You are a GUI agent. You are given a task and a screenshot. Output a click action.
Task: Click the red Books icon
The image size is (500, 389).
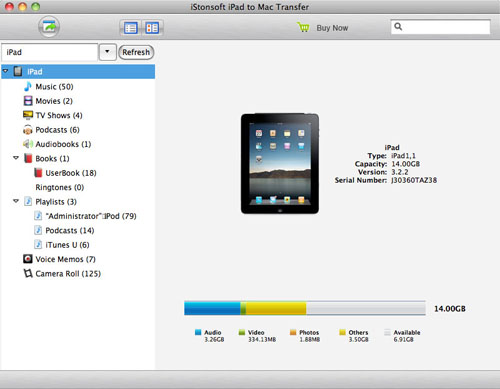coord(28,158)
